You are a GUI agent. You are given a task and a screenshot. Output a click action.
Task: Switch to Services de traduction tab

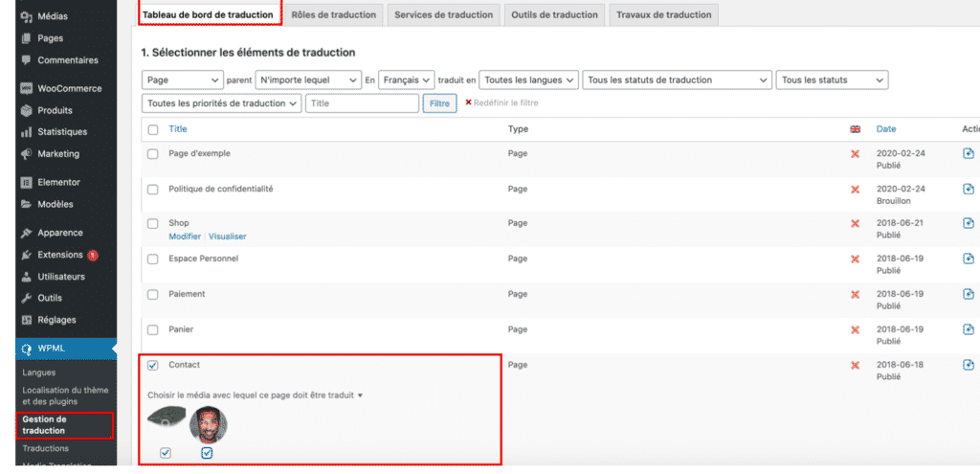(x=444, y=14)
